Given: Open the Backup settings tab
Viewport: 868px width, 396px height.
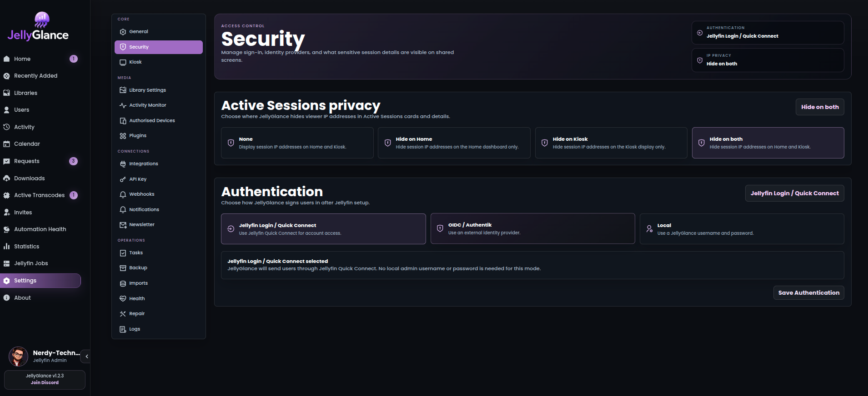Looking at the screenshot, I should [159, 268].
